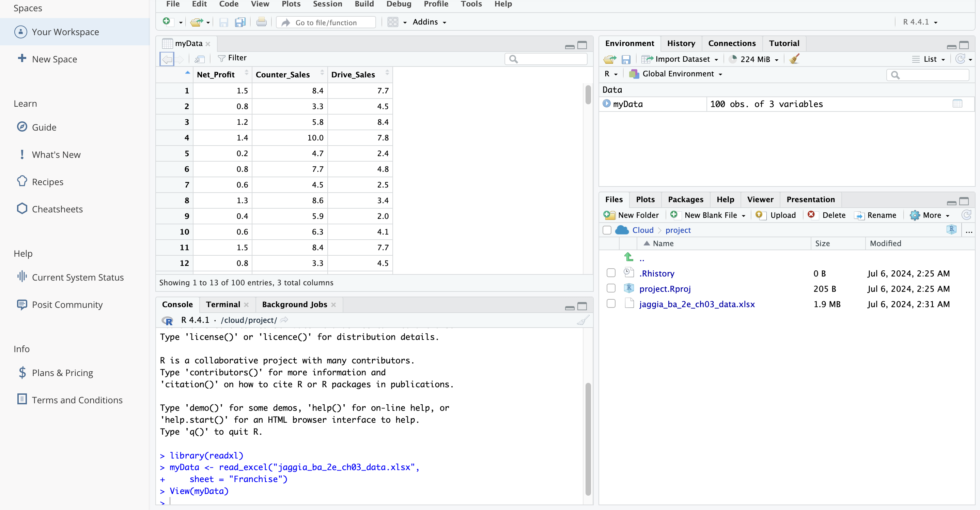Click the Delete button

click(x=826, y=215)
